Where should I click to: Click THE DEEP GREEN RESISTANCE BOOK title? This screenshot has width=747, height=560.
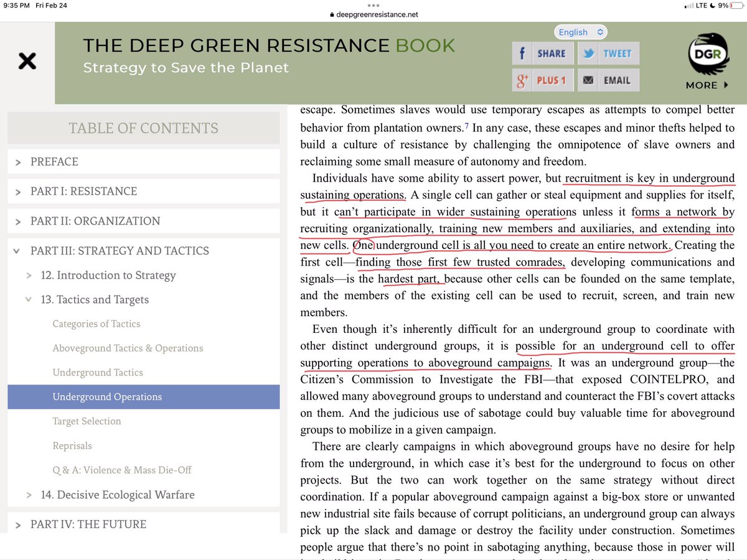(x=269, y=45)
